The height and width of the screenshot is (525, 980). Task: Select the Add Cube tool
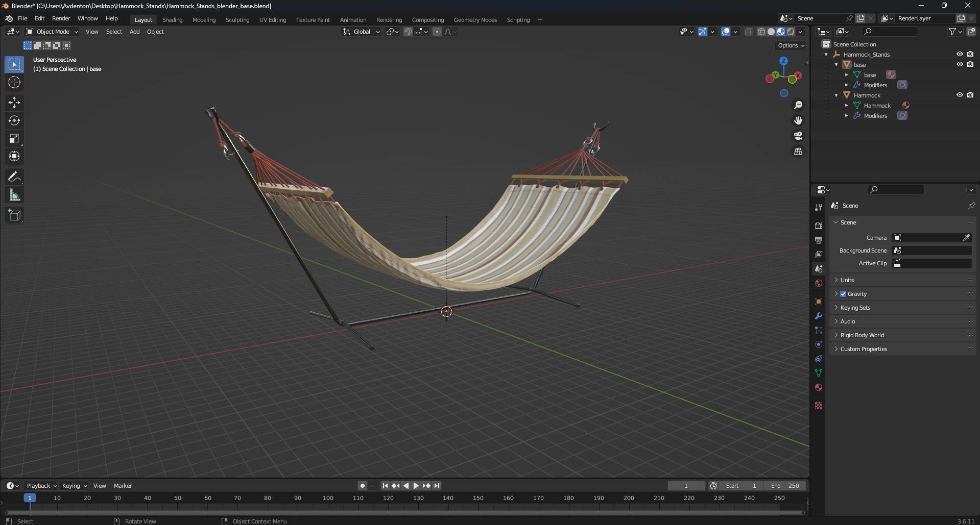point(14,215)
